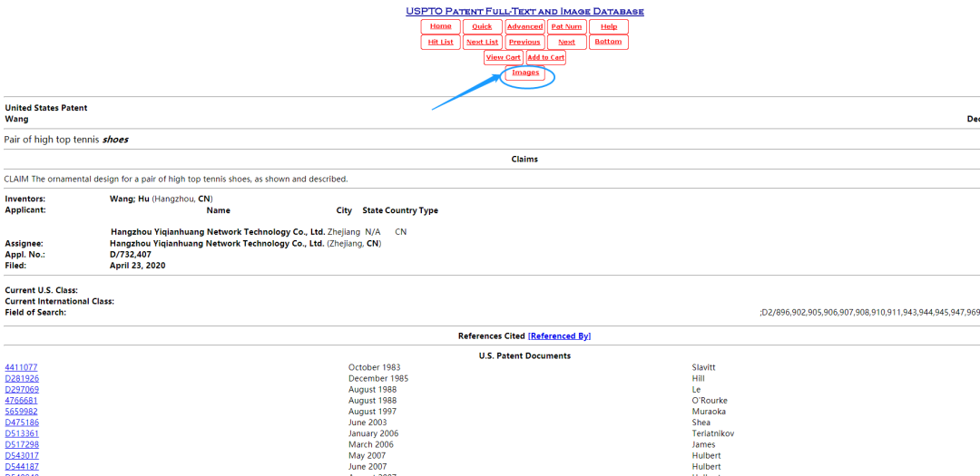Open the patent Images button
980x476 pixels.
pos(525,73)
